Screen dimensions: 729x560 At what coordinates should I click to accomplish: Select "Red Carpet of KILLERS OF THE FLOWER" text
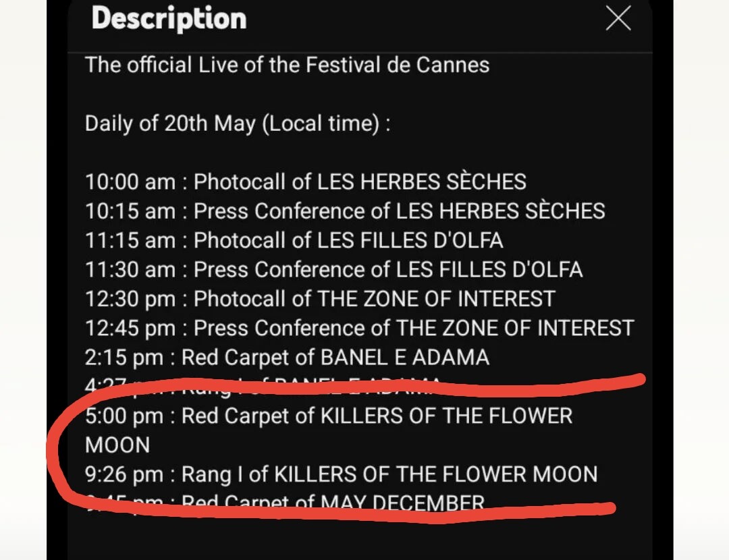pos(377,416)
